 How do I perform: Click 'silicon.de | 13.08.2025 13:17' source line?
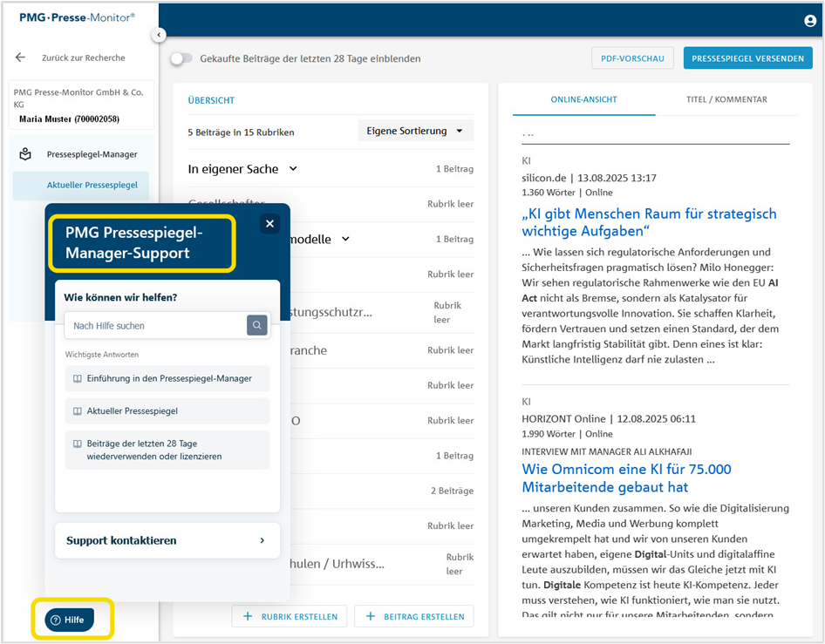(589, 178)
